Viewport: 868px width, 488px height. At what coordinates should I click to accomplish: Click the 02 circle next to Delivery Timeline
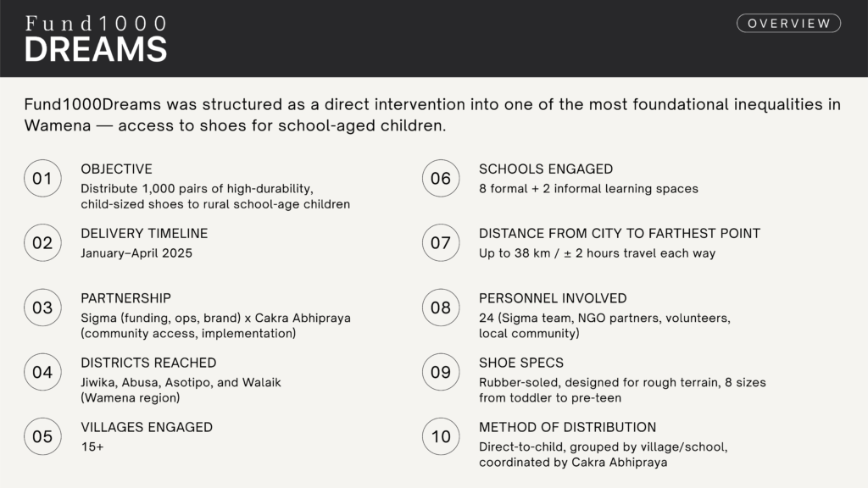(42, 243)
